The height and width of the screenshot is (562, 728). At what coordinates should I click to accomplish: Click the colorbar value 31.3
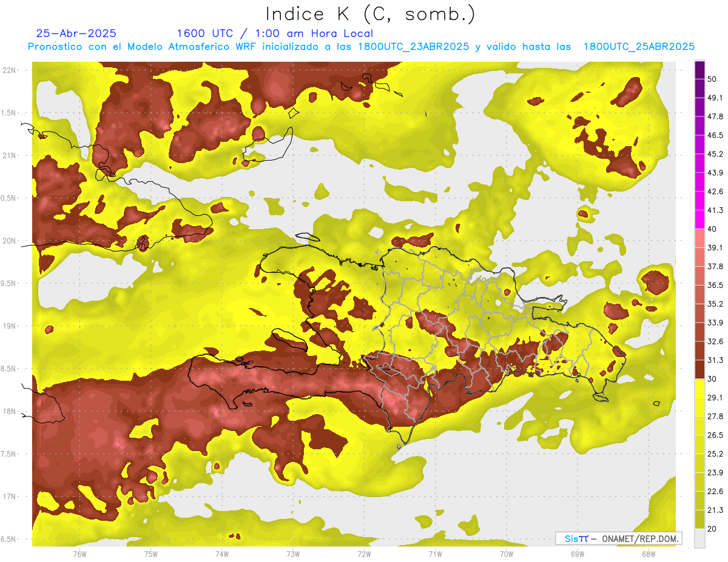coord(715,360)
